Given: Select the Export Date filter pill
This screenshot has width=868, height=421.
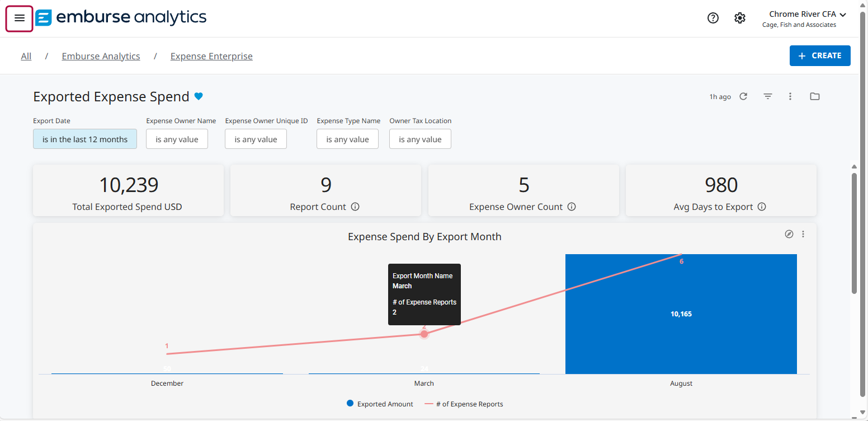Looking at the screenshot, I should click(x=84, y=138).
